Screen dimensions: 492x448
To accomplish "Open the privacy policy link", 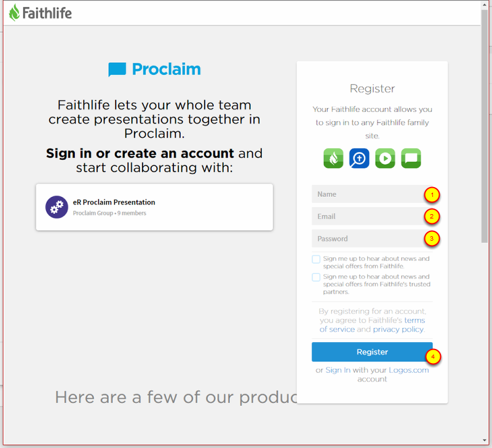I will coord(399,329).
